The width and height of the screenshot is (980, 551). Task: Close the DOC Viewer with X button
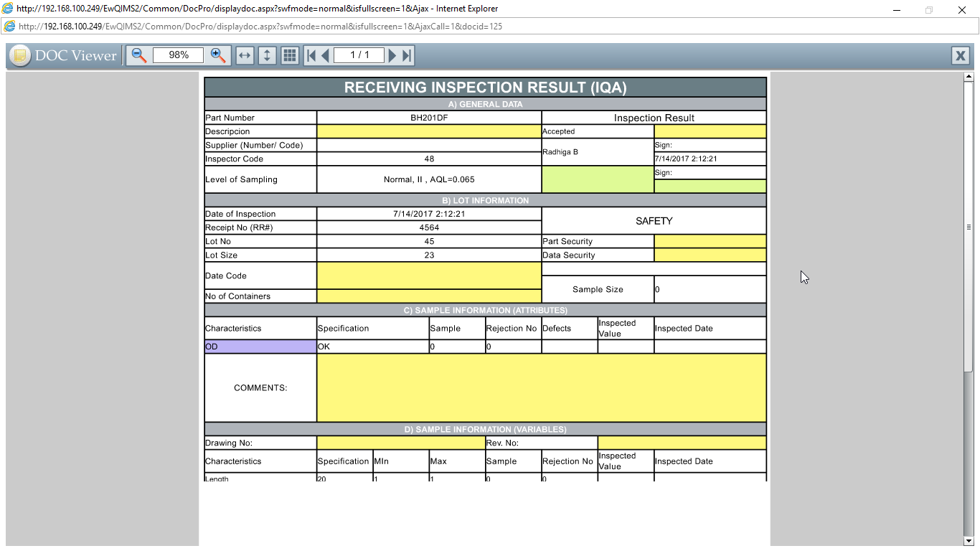pyautogui.click(x=960, y=56)
